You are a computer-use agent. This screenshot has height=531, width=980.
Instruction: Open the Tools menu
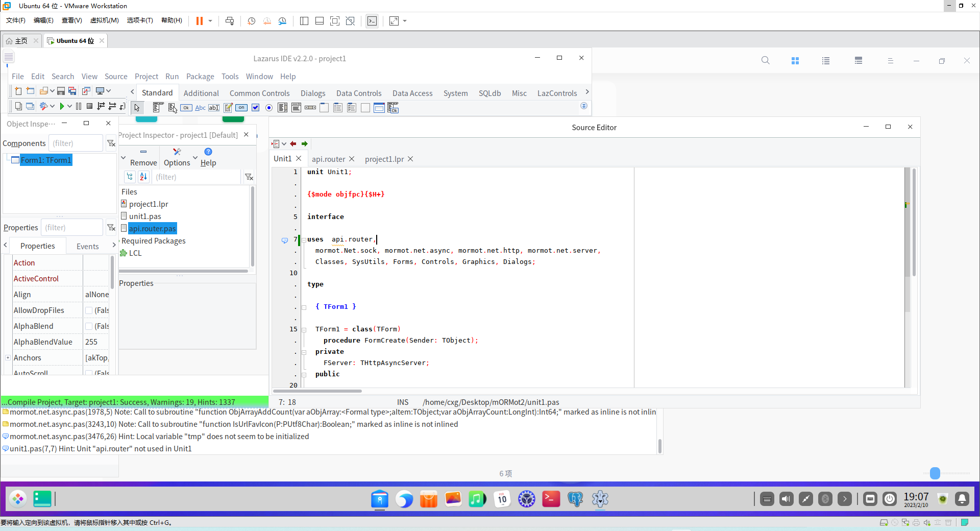click(x=230, y=76)
